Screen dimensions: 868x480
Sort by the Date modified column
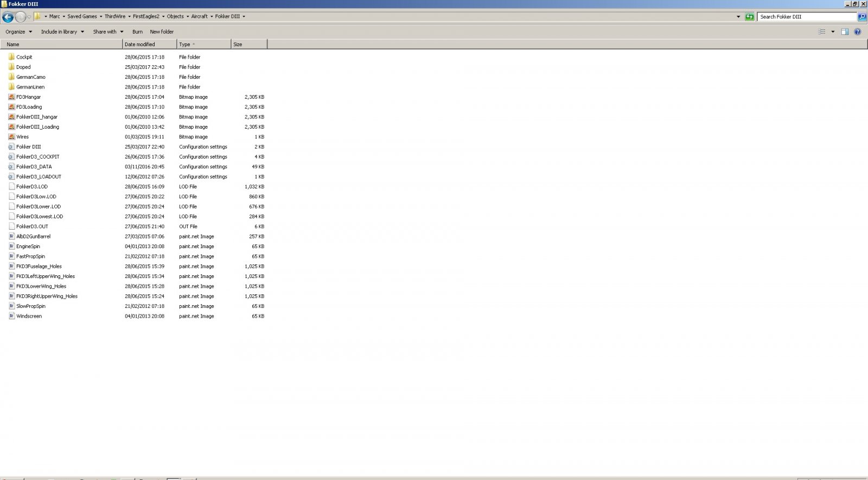click(x=150, y=45)
